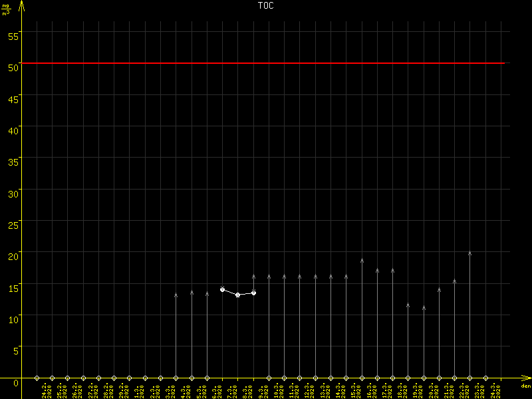Click the TOC chart title

(x=265, y=5)
